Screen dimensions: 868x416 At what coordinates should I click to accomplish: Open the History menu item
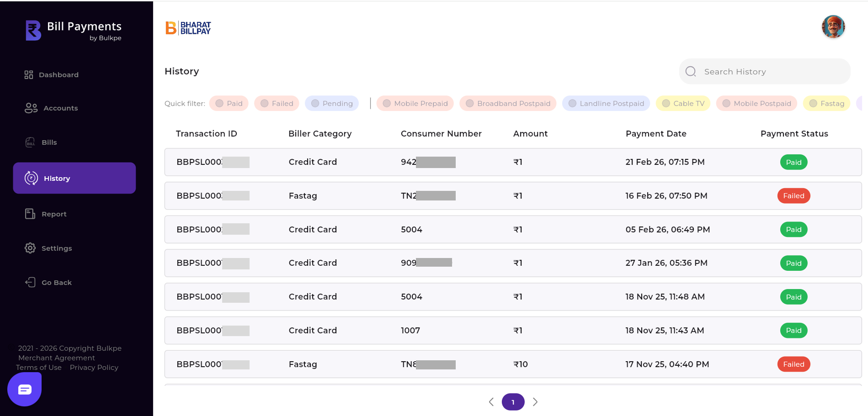pyautogui.click(x=75, y=178)
